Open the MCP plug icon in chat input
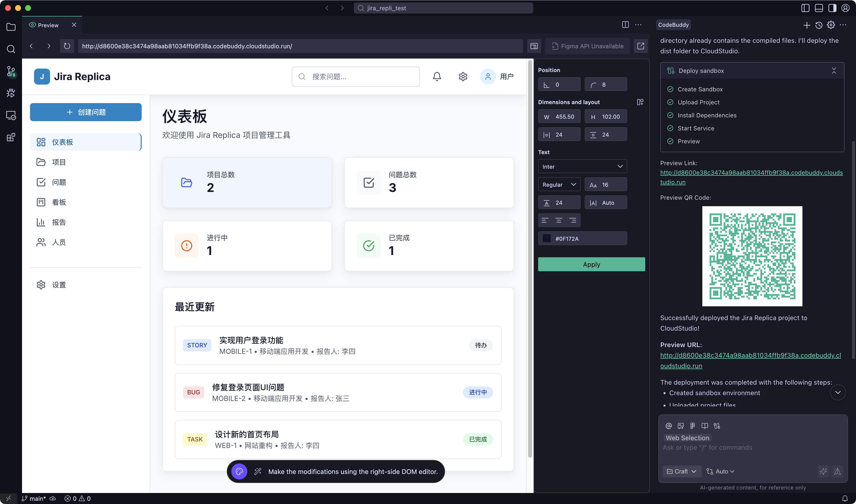This screenshot has height=504, width=856. coord(717,425)
